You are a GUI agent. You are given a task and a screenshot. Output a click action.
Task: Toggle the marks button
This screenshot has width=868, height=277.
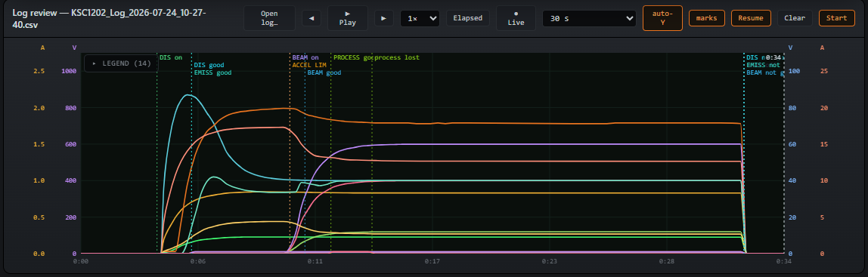[x=707, y=18]
